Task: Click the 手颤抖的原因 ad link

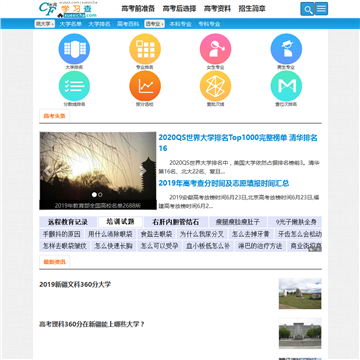Action: pos(61,234)
